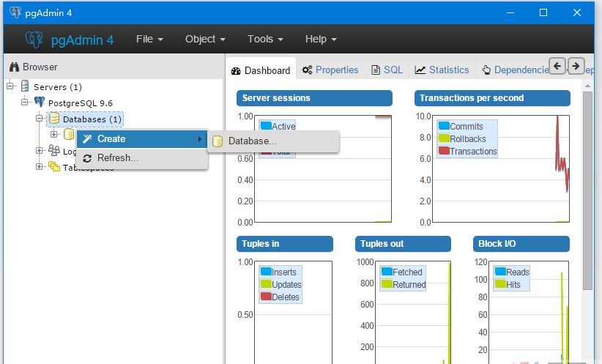Click the Create wand icon
The image size is (602, 364).
pyautogui.click(x=88, y=139)
